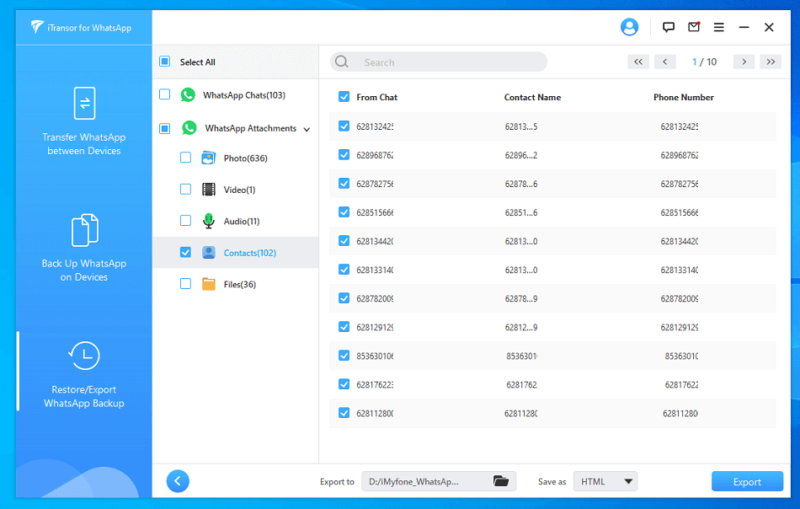
Task: Go back with the round arrow button
Action: pos(178,481)
